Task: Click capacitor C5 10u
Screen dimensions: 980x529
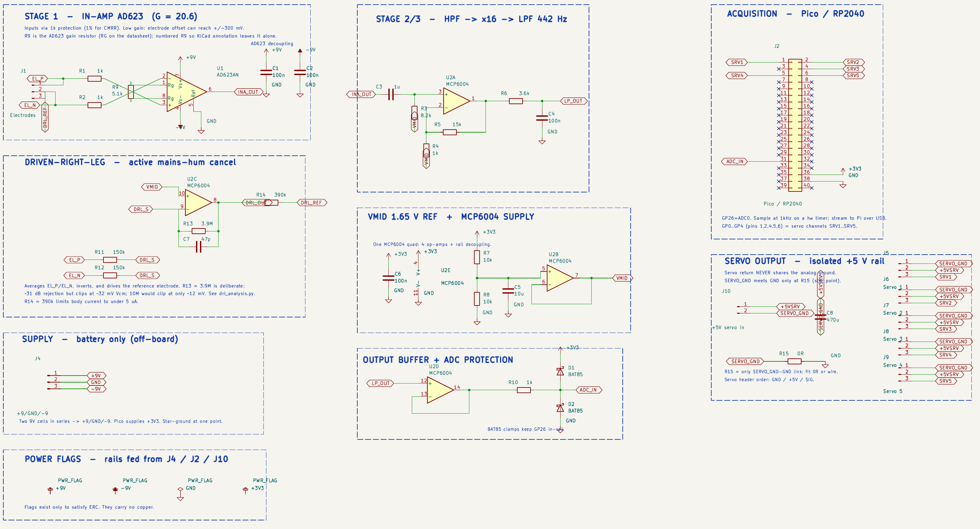Action: pos(508,291)
